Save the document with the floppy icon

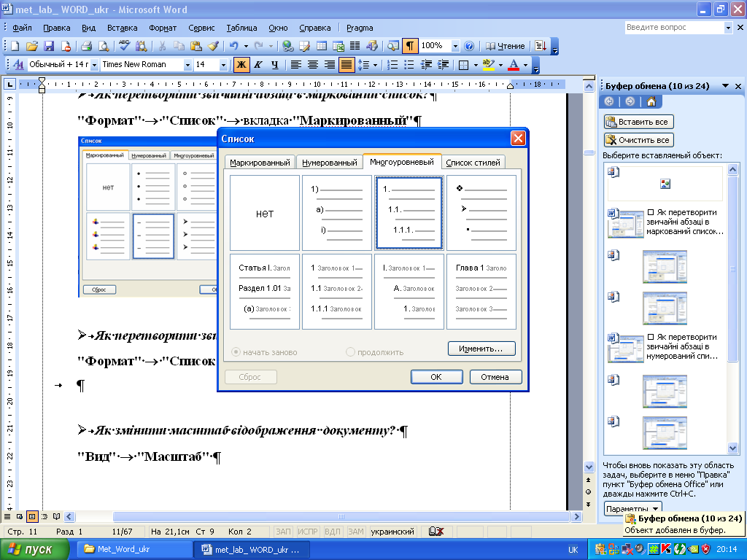point(49,46)
